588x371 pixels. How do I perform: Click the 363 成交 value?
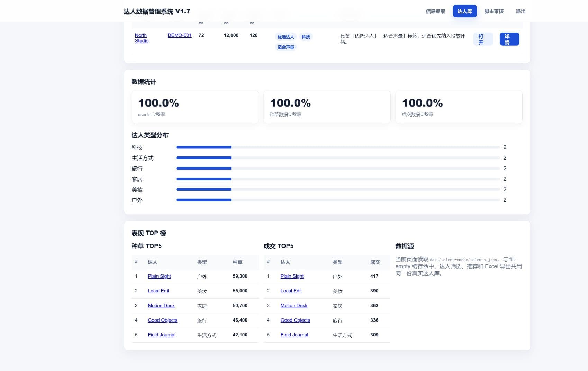tap(374, 306)
